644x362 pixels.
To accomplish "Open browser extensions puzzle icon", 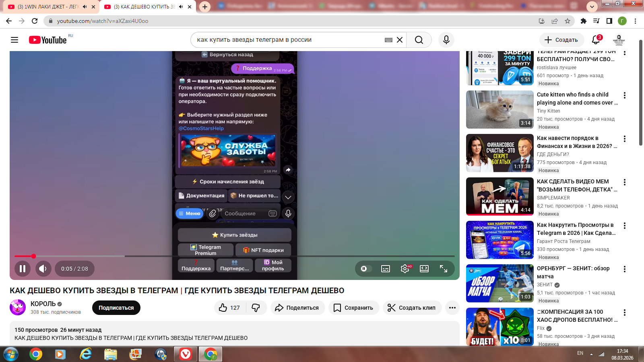I will [584, 21].
